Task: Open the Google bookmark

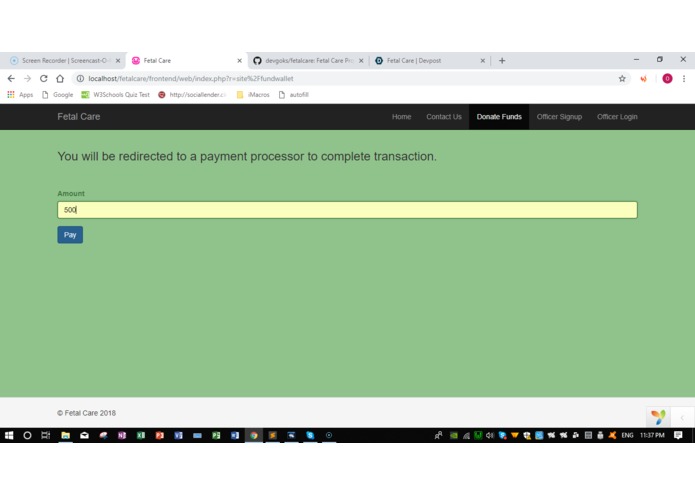Action: (x=58, y=94)
